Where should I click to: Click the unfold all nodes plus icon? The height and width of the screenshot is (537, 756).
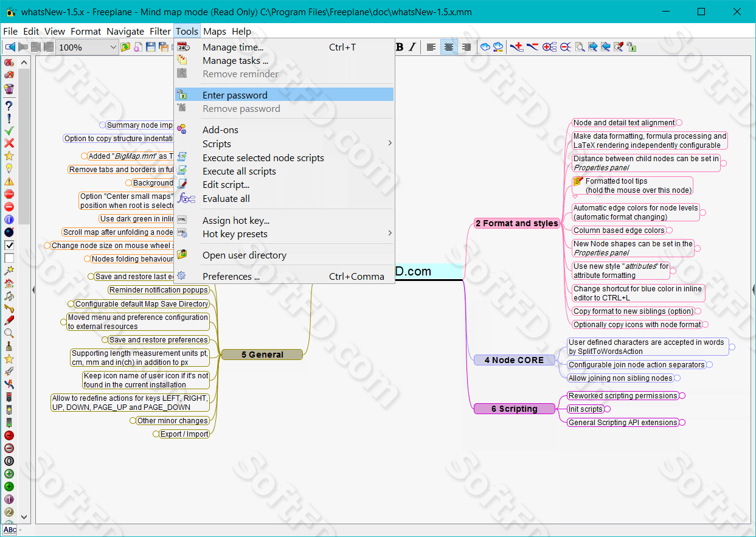pyautogui.click(x=549, y=47)
